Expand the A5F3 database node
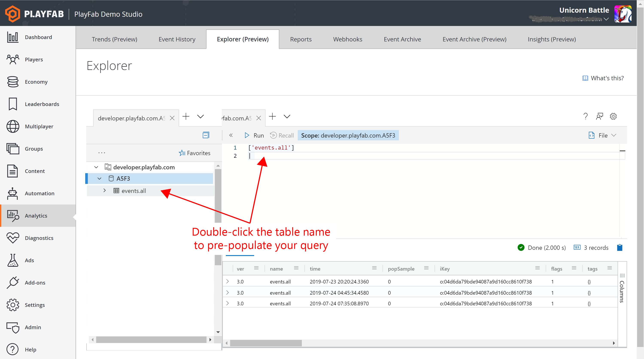644x359 pixels. pos(99,179)
